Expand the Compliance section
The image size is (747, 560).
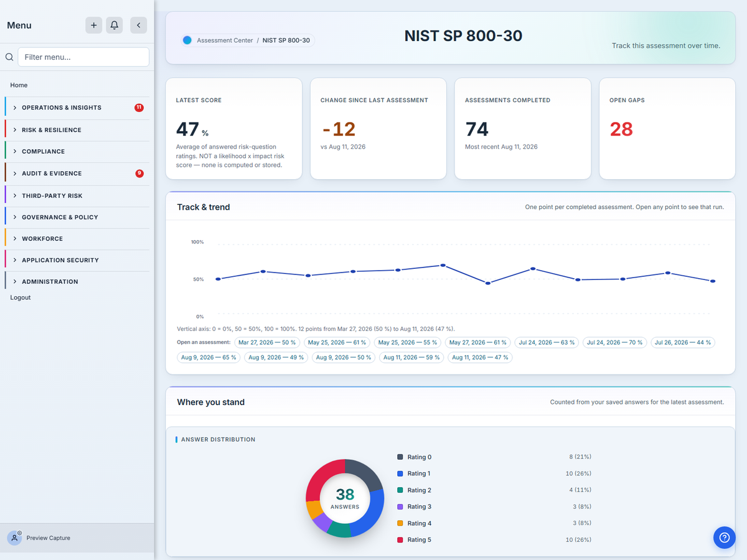click(77, 151)
